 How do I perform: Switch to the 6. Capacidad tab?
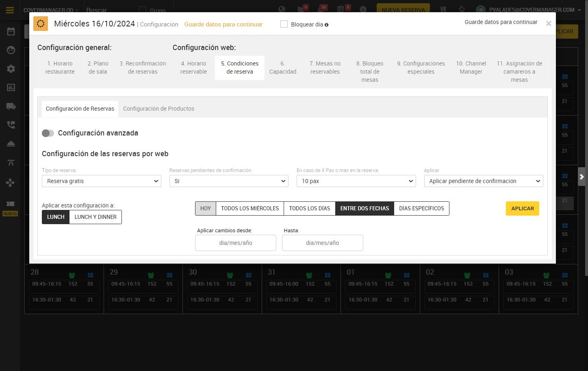[283, 68]
